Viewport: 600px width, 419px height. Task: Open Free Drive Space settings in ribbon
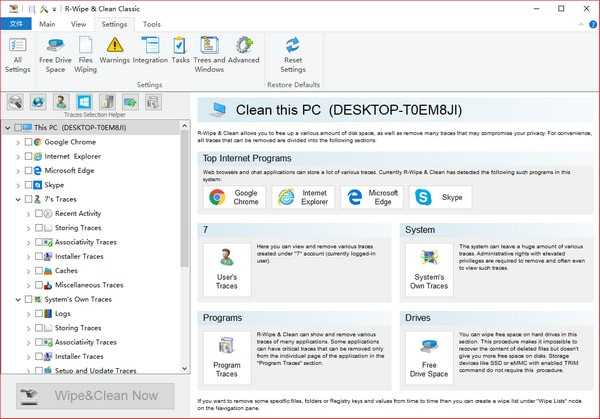[55, 52]
